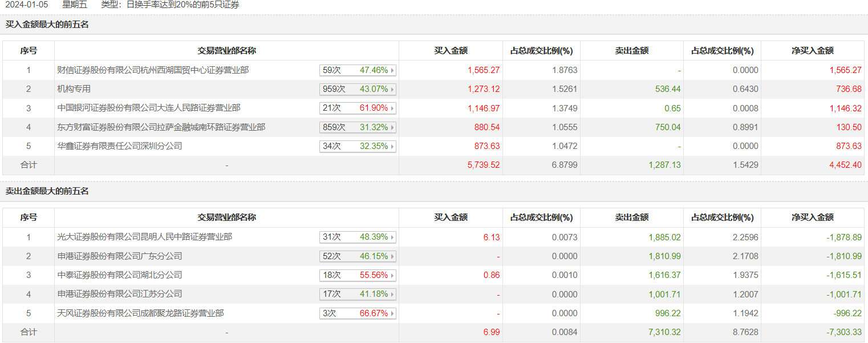Image resolution: width=868 pixels, height=343 pixels.
Task: Open the 52次 46.15% stats dropdown
Action: tap(358, 256)
